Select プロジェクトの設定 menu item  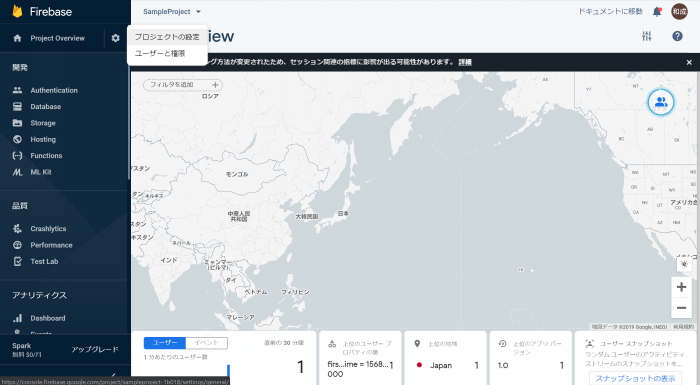167,37
